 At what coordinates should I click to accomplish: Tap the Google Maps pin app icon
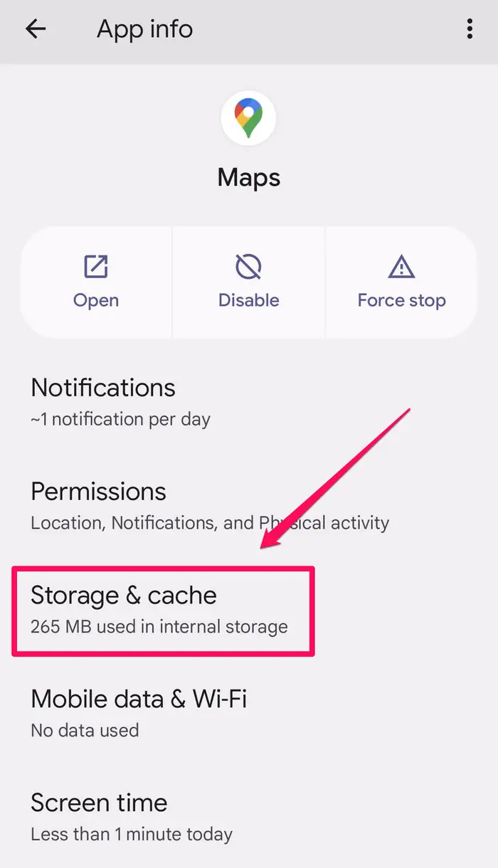click(249, 119)
